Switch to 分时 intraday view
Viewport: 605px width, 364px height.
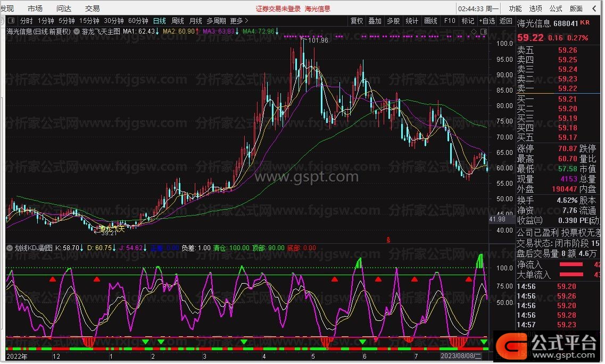pos(27,21)
